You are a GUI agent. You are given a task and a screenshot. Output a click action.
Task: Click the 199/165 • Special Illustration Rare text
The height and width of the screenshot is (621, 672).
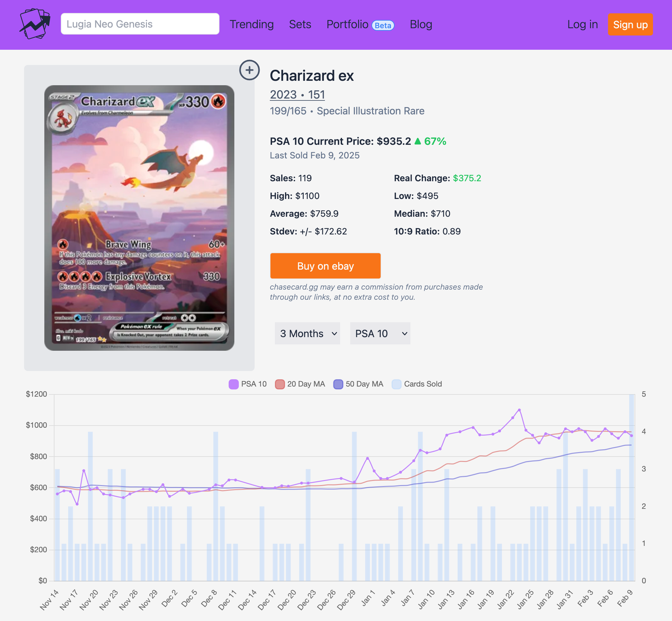coord(347,111)
